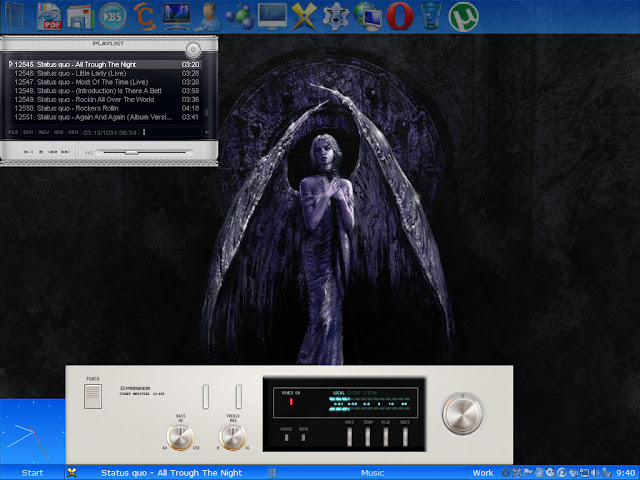
Task: Open the playlist FILE menu
Action: tap(14, 132)
